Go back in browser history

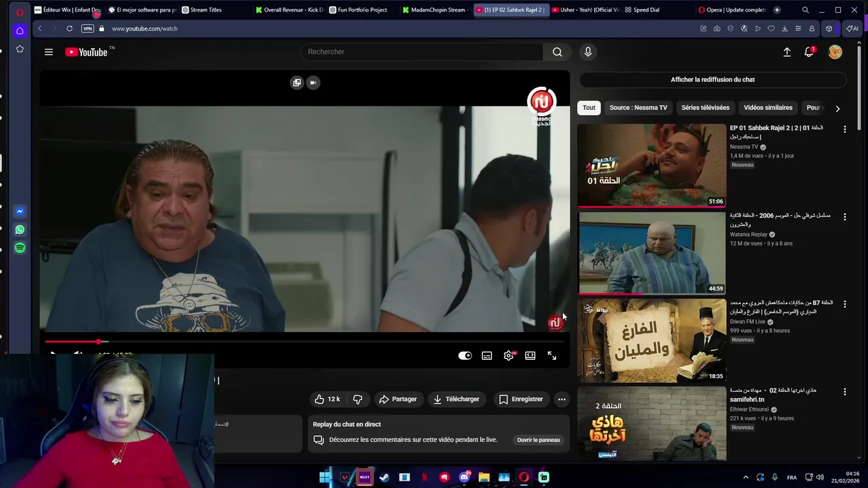(40, 28)
